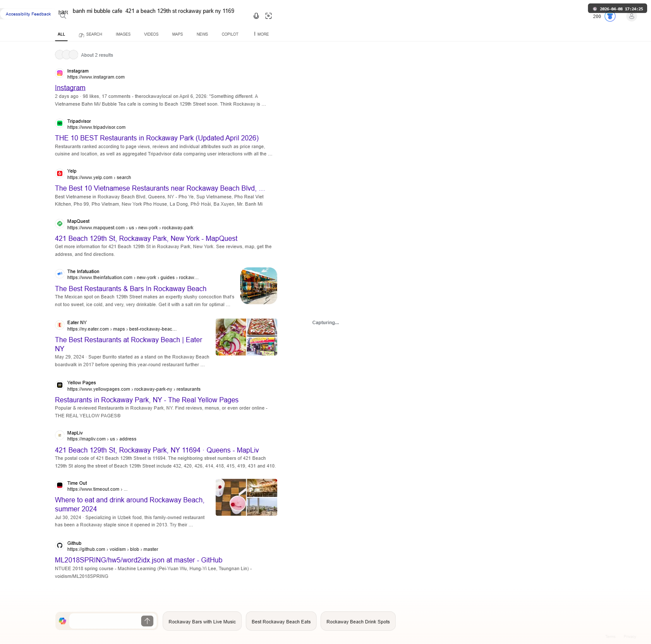Click the Infatuation result thumbnail image

click(x=259, y=286)
